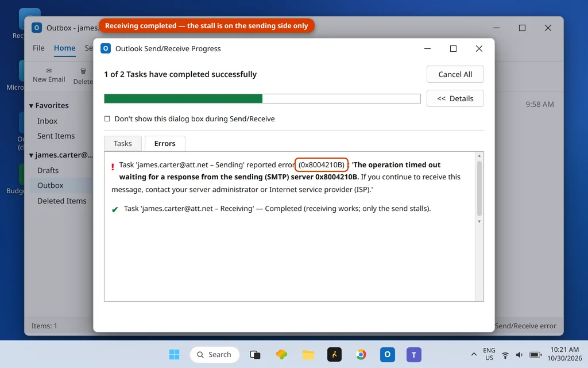This screenshot has width=588, height=368.
Task: Open the File menu in Outlook
Action: pos(38,48)
